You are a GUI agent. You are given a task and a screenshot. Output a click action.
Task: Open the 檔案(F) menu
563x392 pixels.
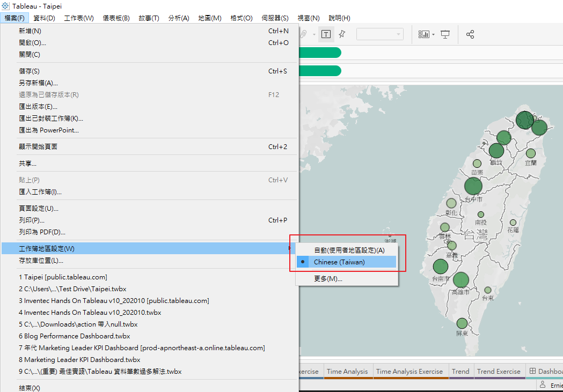click(14, 18)
